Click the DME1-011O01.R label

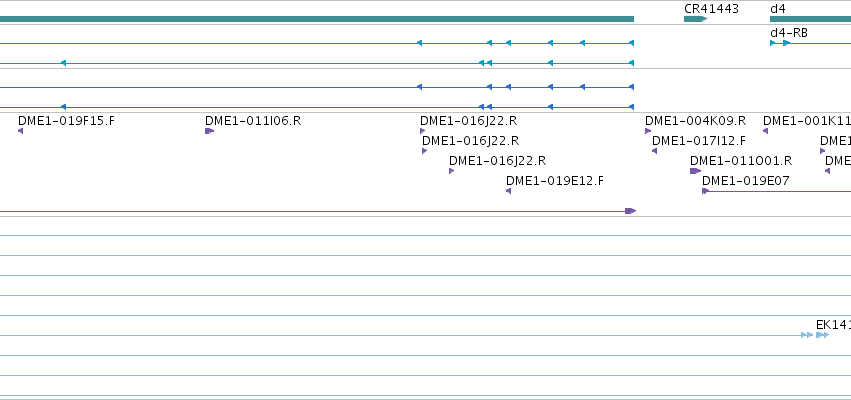741,161
